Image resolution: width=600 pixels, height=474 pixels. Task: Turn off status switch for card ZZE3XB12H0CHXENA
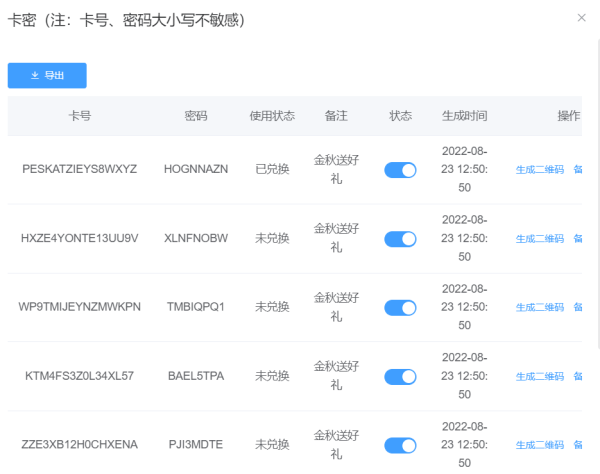point(400,446)
